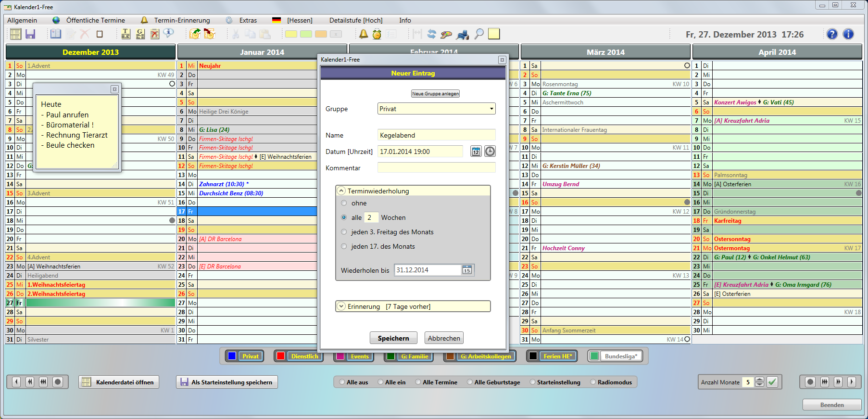The height and width of the screenshot is (419, 868).
Task: Click the printer icon in toolbar
Action: click(x=463, y=34)
